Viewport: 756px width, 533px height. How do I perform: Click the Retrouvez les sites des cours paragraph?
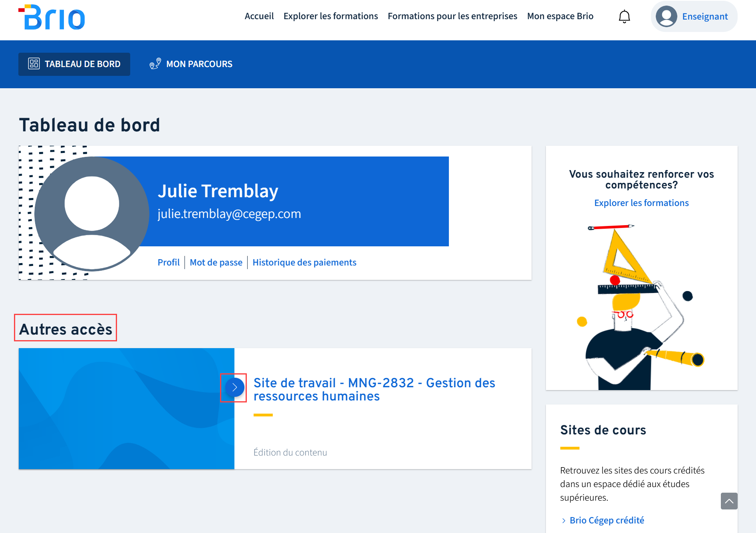[x=632, y=484]
